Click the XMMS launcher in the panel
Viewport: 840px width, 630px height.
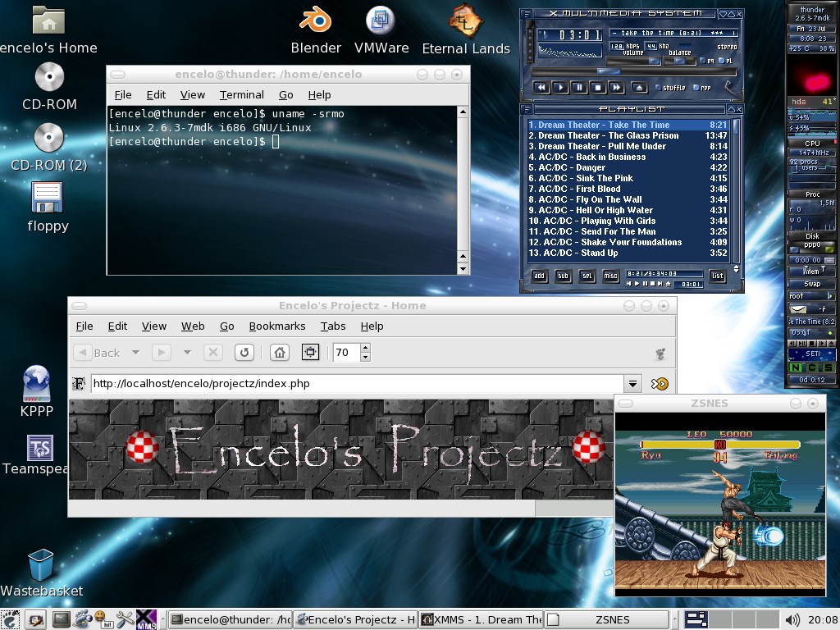(146, 619)
